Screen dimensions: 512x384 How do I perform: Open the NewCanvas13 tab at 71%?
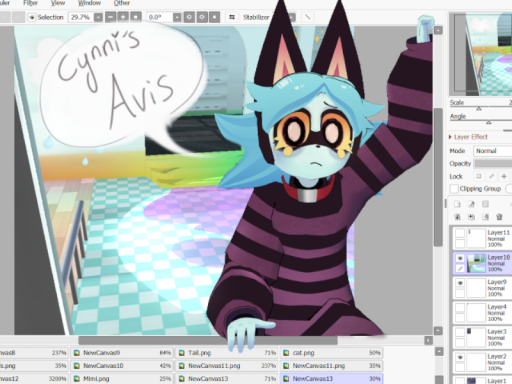coord(226,379)
